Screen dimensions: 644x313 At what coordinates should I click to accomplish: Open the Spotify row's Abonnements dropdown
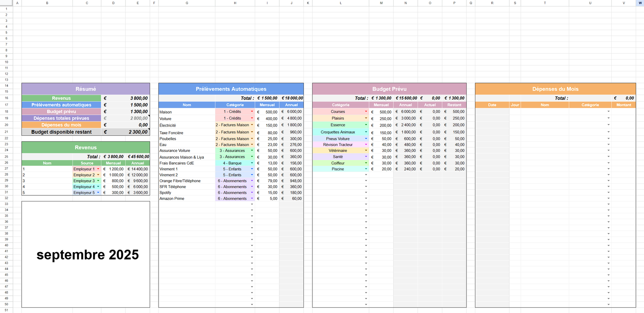(x=252, y=193)
